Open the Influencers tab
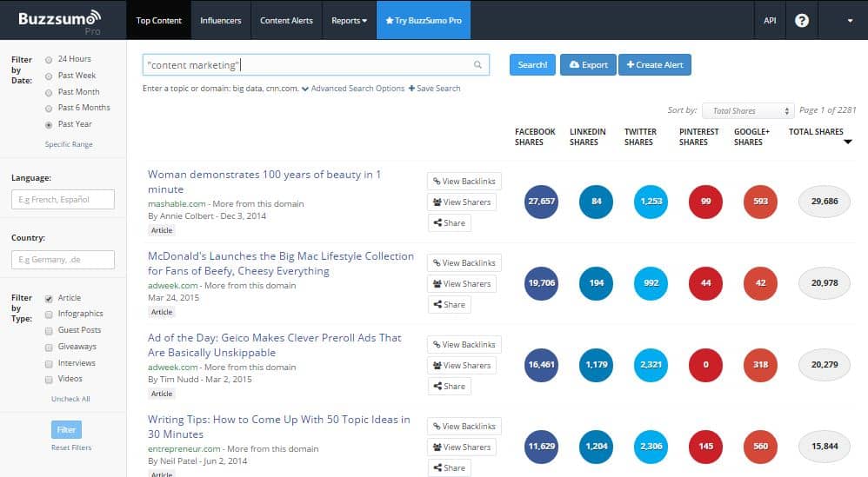868x477 pixels. pyautogui.click(x=220, y=21)
